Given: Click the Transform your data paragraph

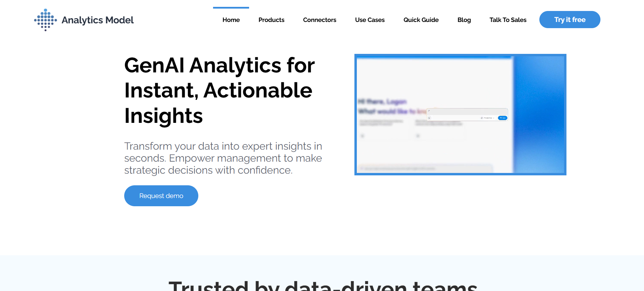Looking at the screenshot, I should (x=223, y=158).
